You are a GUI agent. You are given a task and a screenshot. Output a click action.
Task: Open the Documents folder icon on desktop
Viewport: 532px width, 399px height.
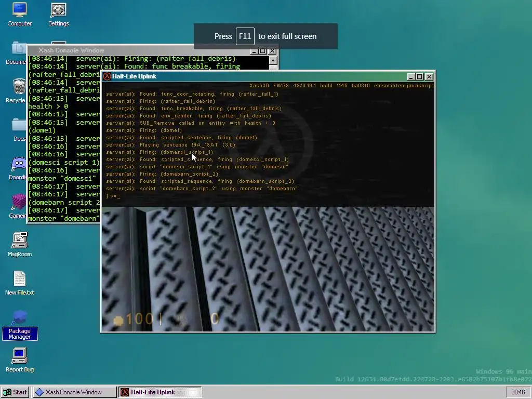16,54
